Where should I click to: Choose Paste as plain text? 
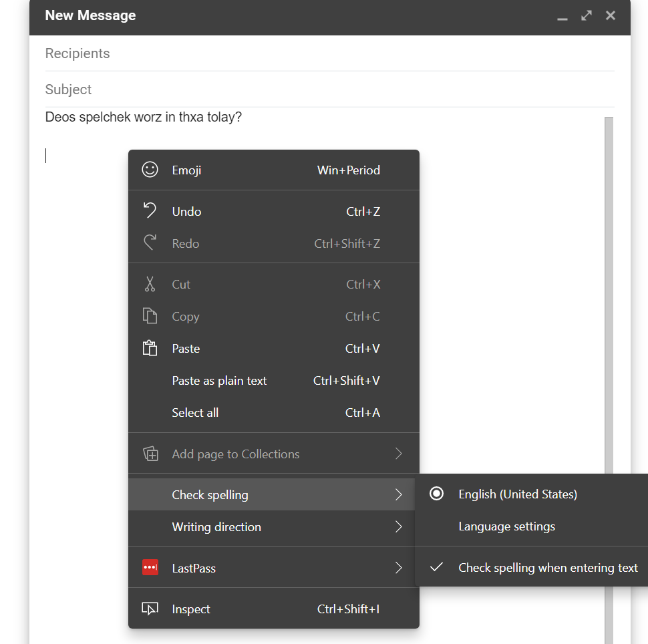pyautogui.click(x=219, y=380)
